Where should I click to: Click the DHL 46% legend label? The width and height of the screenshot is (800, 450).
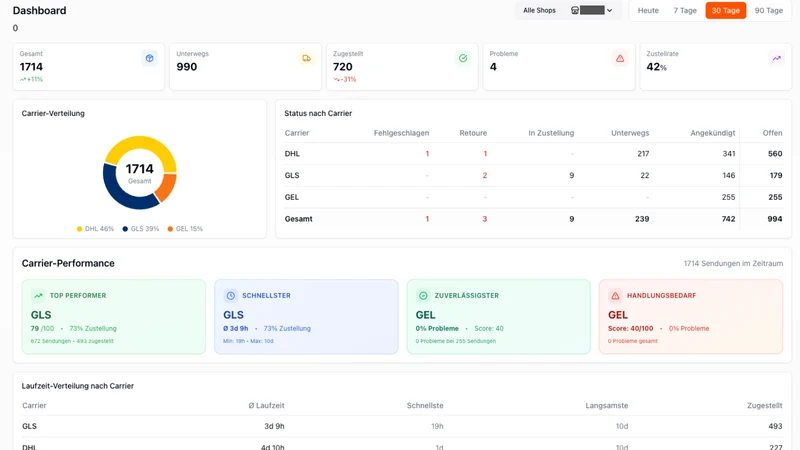click(x=99, y=229)
